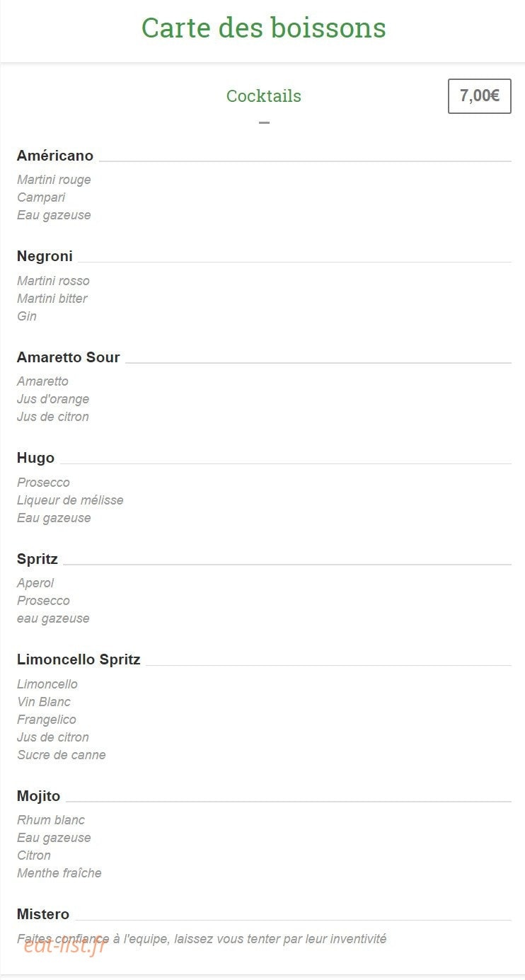Open the Negroni cocktail entry
The width and height of the screenshot is (525, 980).
coord(45,256)
